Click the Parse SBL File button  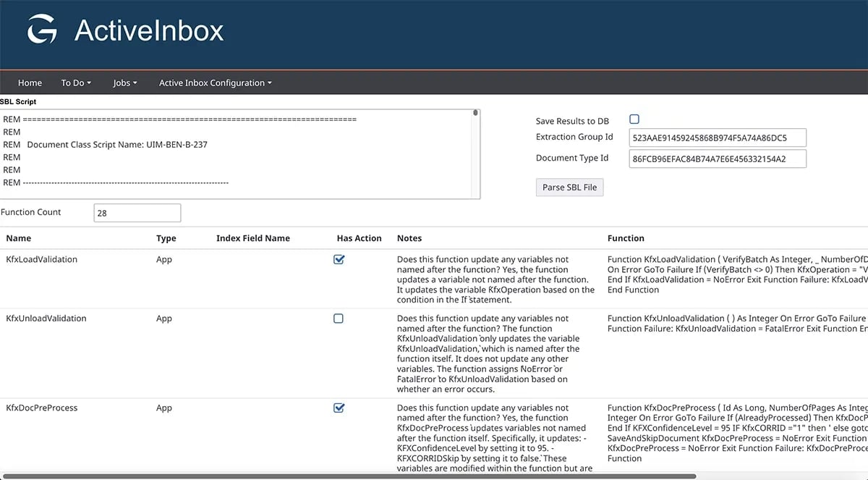570,187
